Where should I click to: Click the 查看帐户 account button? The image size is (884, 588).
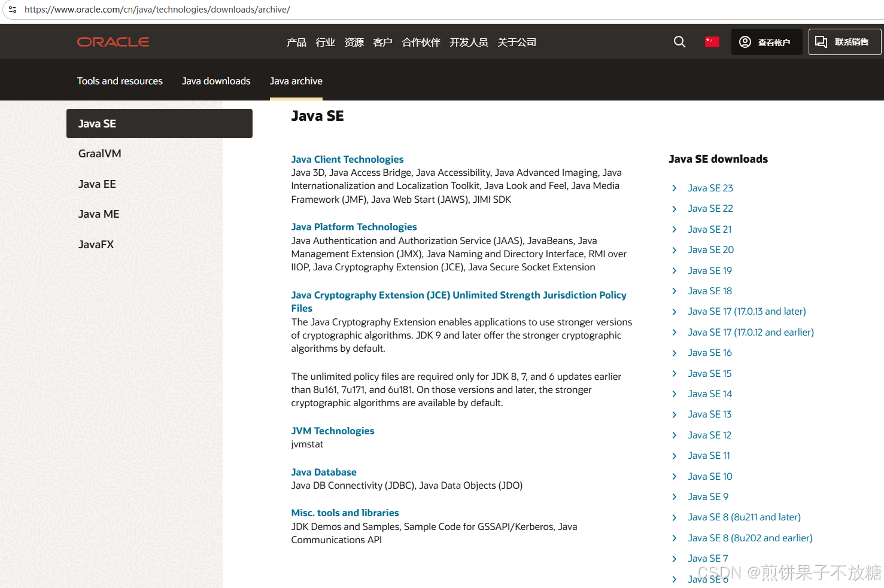tap(766, 42)
